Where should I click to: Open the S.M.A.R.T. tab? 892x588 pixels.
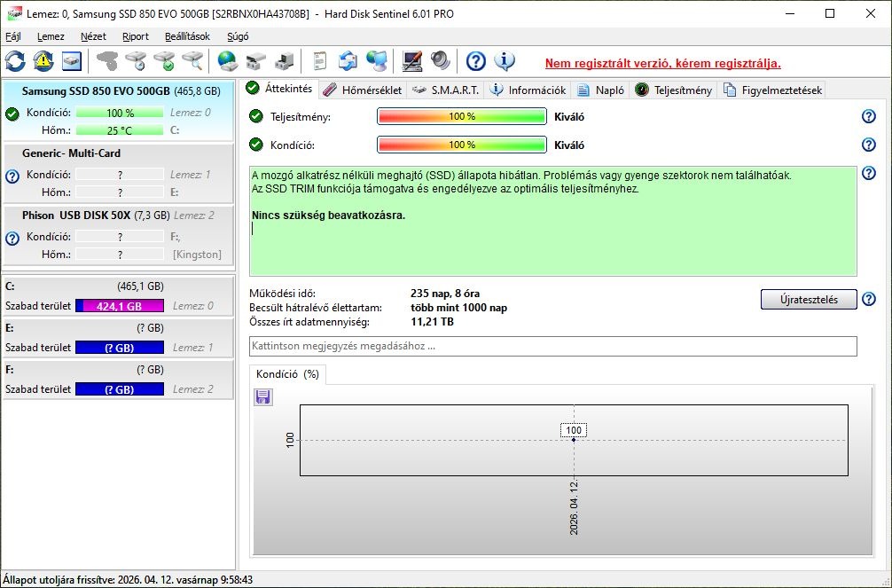pos(445,90)
